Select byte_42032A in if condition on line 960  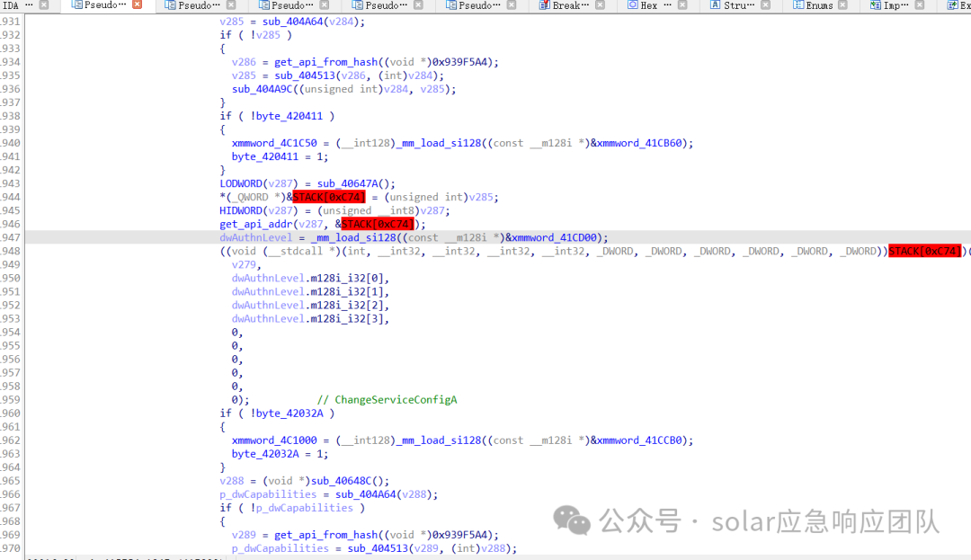click(290, 413)
